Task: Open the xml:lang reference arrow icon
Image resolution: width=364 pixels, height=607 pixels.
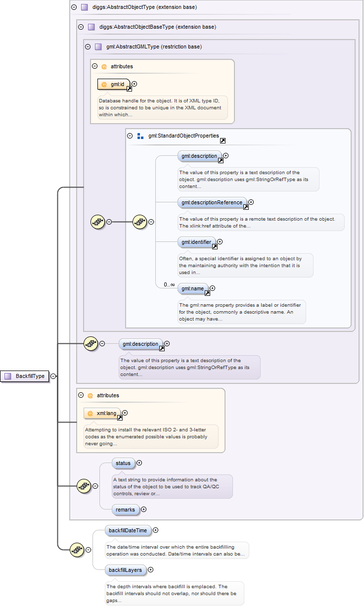Action: [x=120, y=418]
